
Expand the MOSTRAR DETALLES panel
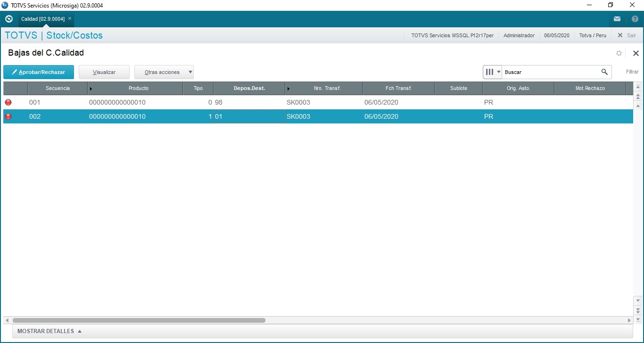tap(50, 331)
